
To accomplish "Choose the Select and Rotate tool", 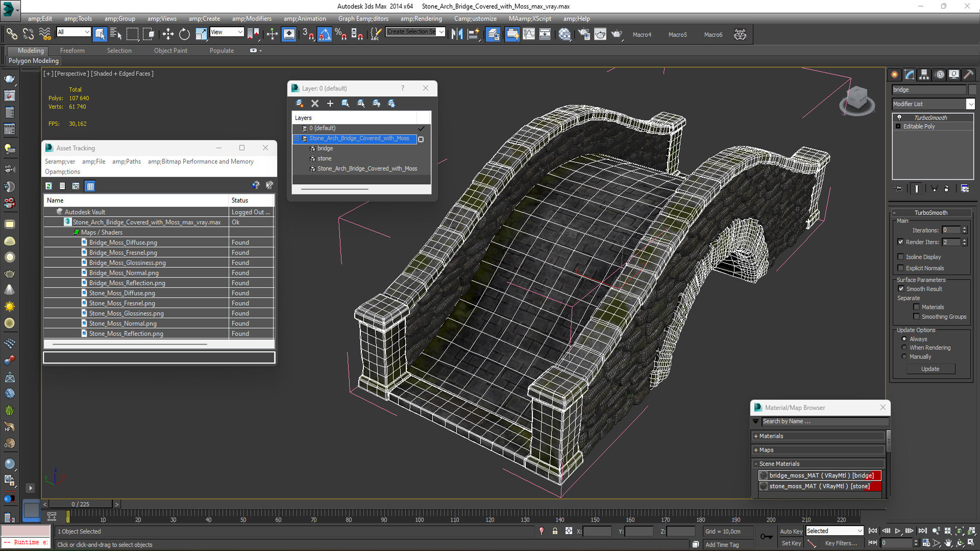I will click(184, 34).
